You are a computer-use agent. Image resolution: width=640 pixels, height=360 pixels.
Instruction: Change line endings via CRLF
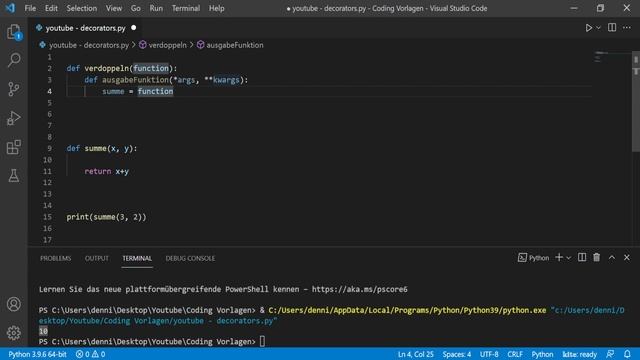tap(515, 354)
